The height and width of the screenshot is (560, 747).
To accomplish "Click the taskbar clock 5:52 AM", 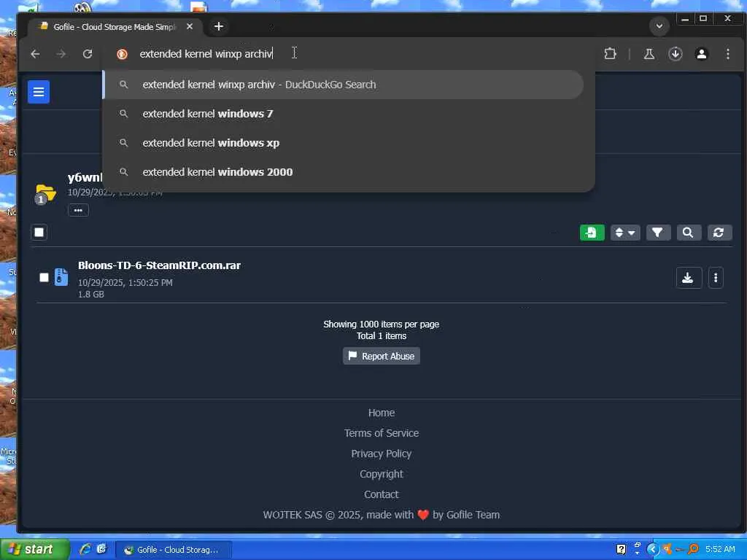I will tap(720, 550).
